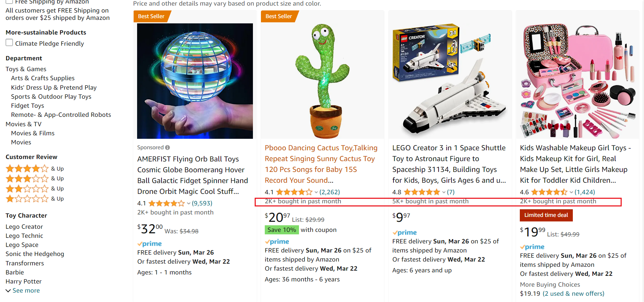The width and height of the screenshot is (644, 302).
Task: Click the Makeup Kit star rating
Action: point(549,192)
